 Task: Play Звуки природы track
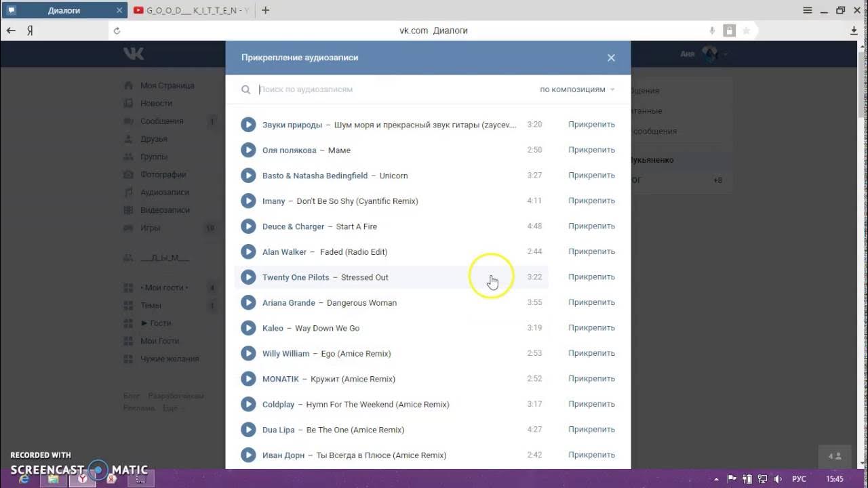pyautogui.click(x=248, y=125)
